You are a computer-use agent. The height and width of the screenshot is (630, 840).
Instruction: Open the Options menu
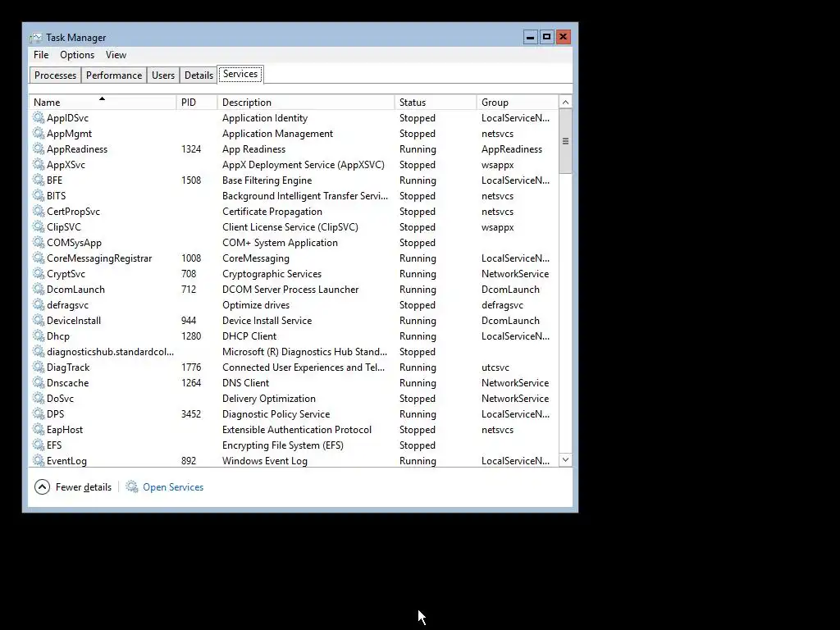77,55
